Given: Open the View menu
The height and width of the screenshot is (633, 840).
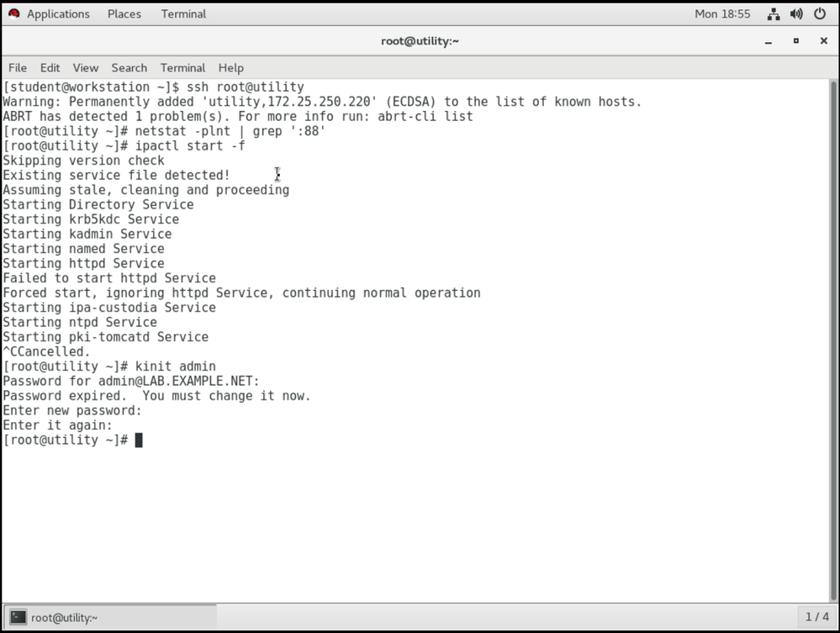Looking at the screenshot, I should (x=85, y=68).
